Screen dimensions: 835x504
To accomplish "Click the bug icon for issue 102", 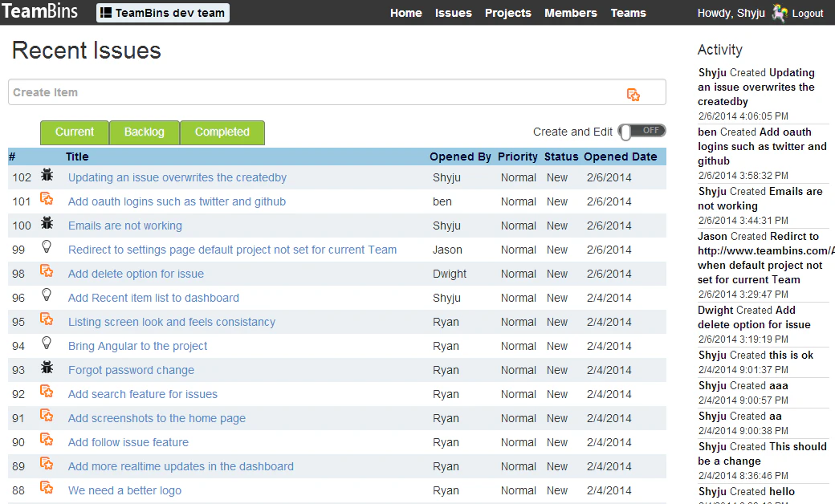I will (x=47, y=175).
